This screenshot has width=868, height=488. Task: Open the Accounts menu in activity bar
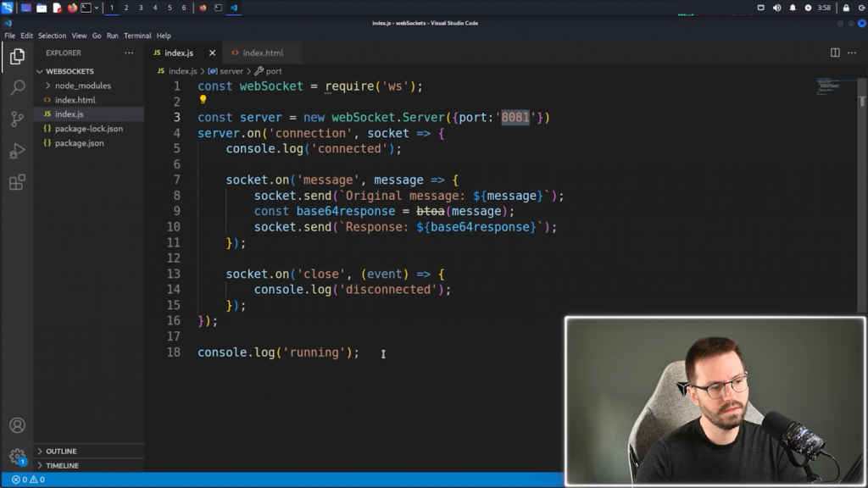click(x=17, y=425)
